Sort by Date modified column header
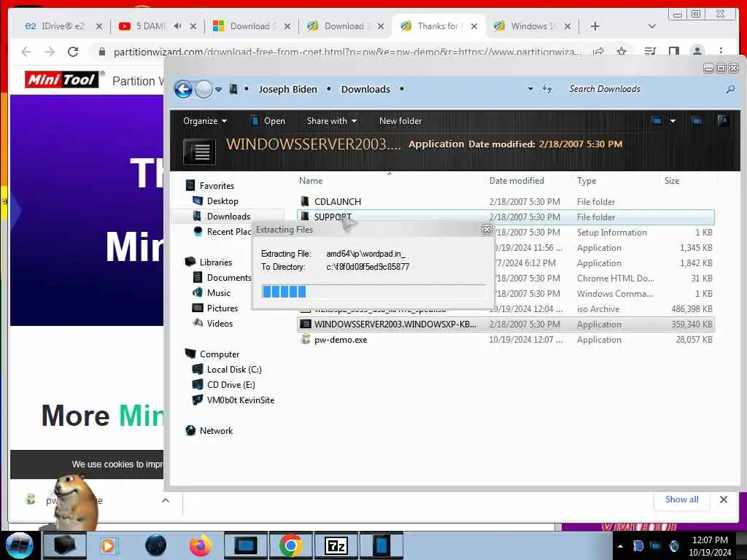This screenshot has width=747, height=560. [x=516, y=181]
